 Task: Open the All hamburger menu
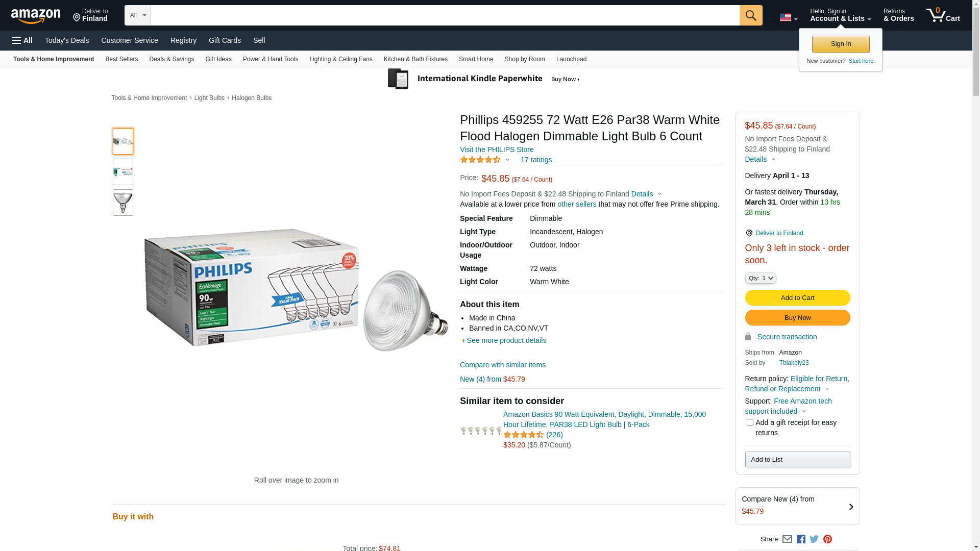[22, 40]
